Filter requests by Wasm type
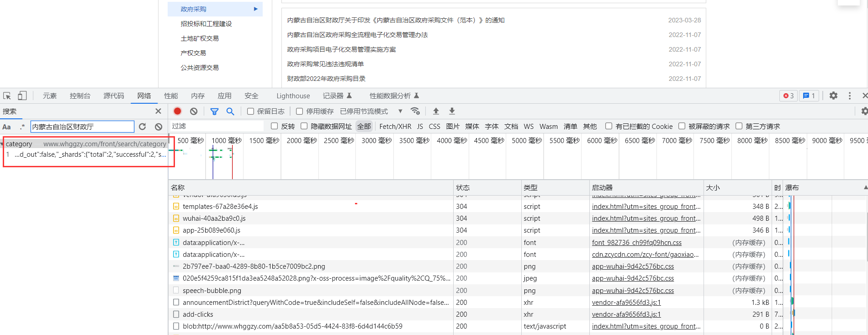Screen dimensions: 868x335 tap(549, 126)
